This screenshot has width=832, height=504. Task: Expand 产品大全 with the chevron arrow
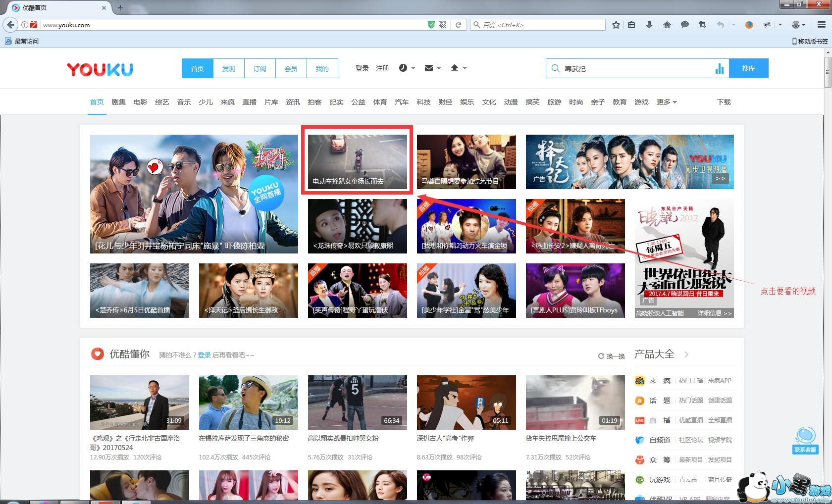[686, 354]
